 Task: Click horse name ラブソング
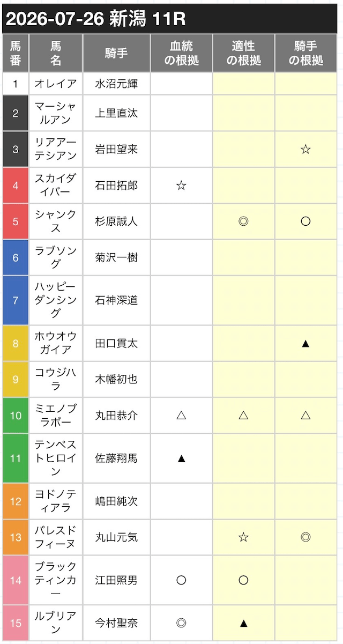tap(56, 257)
